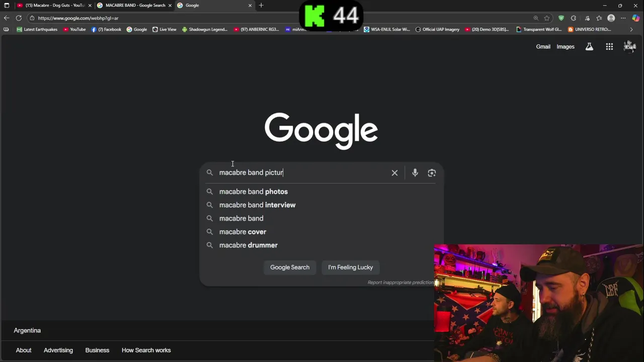Open Search Labs flask icon

[589, 47]
